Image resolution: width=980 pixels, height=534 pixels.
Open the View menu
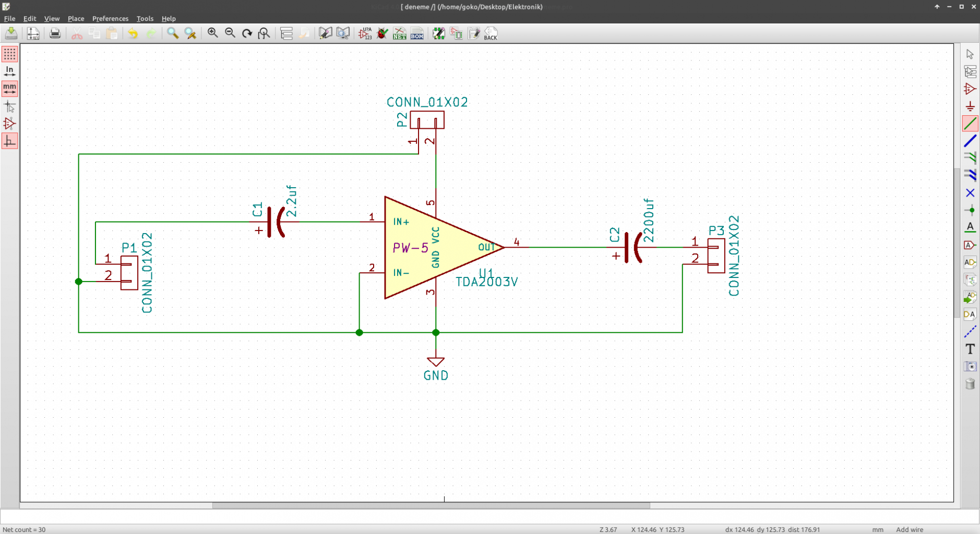pos(52,18)
